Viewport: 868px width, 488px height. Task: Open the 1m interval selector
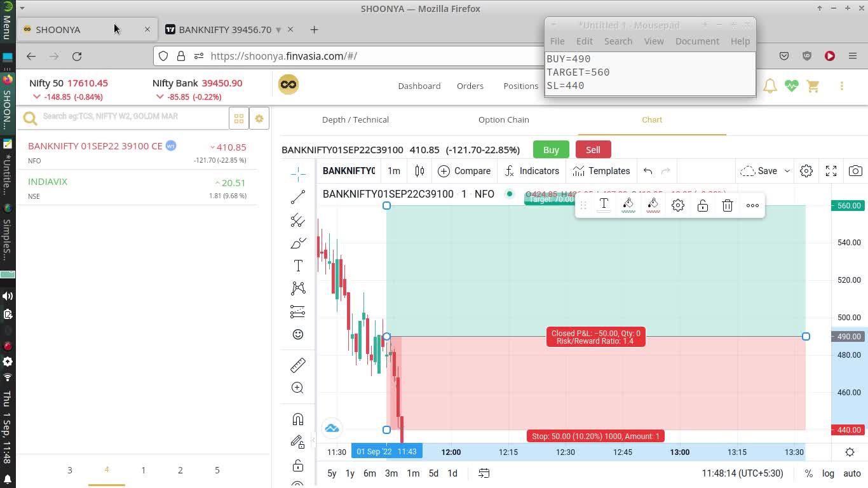[x=394, y=171]
